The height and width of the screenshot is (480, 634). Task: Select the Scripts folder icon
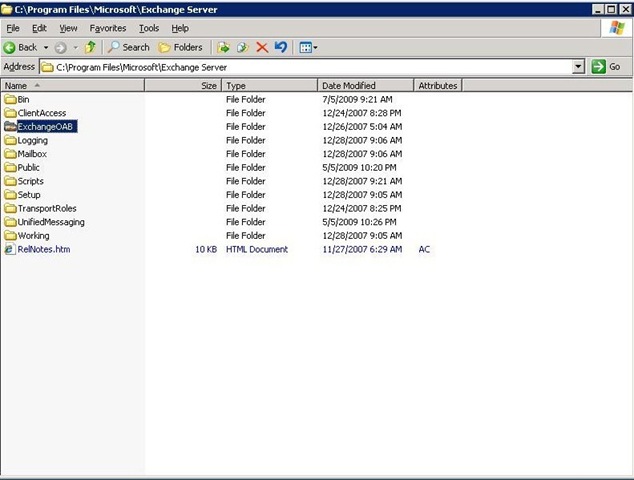(10, 181)
